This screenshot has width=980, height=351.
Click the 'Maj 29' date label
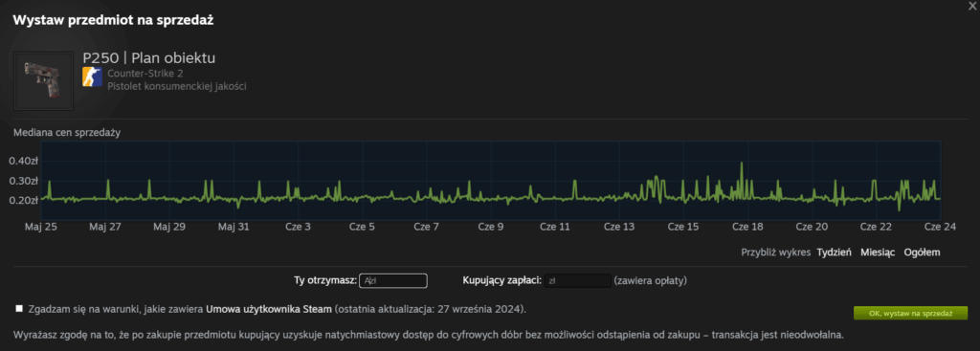[x=169, y=227]
